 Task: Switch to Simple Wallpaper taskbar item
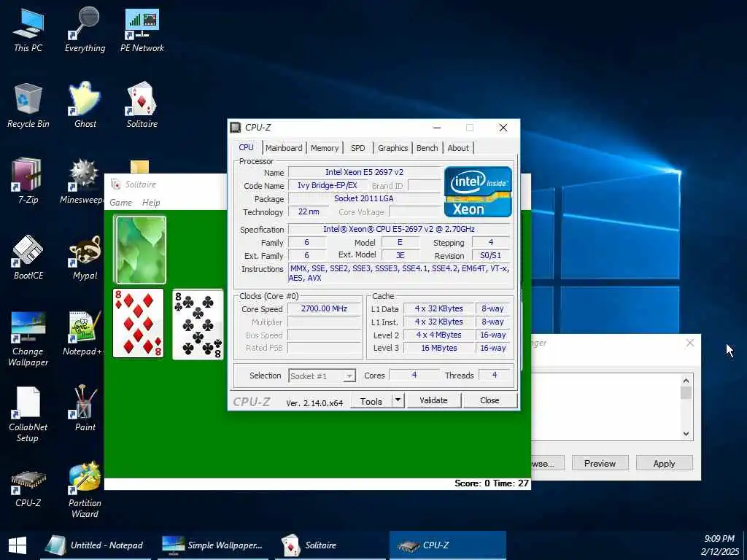[x=213, y=545]
